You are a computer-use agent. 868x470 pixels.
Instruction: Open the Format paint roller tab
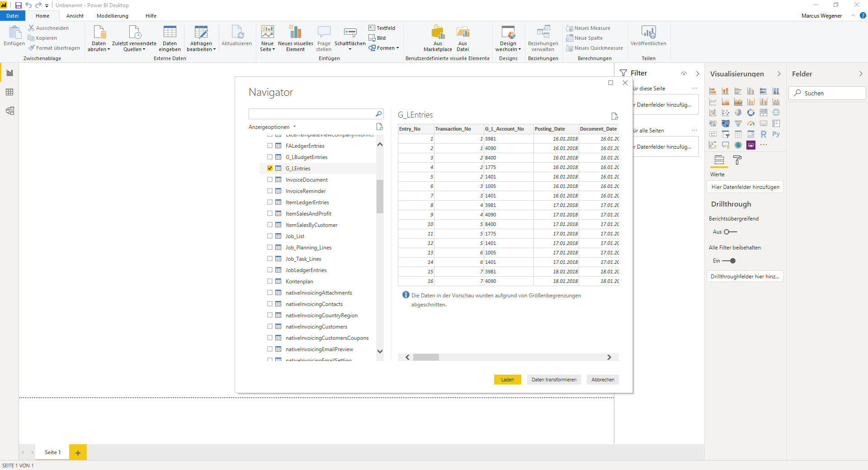click(x=737, y=160)
